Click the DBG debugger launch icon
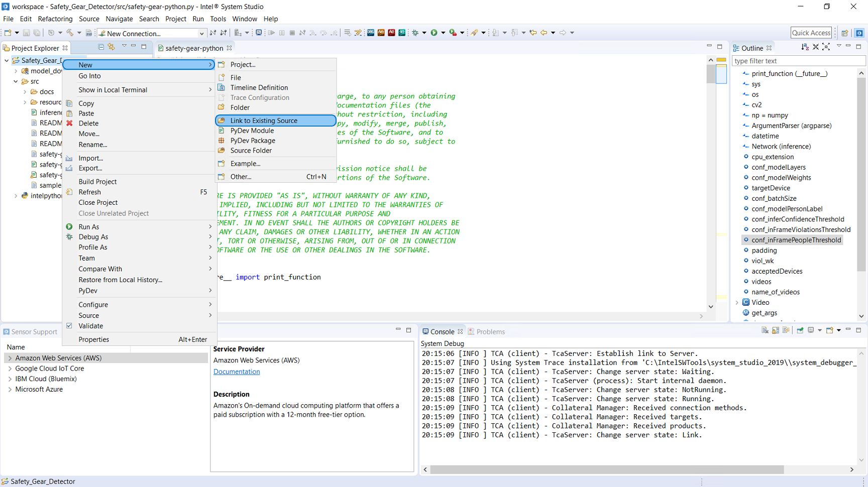868x487 pixels. 371,33
